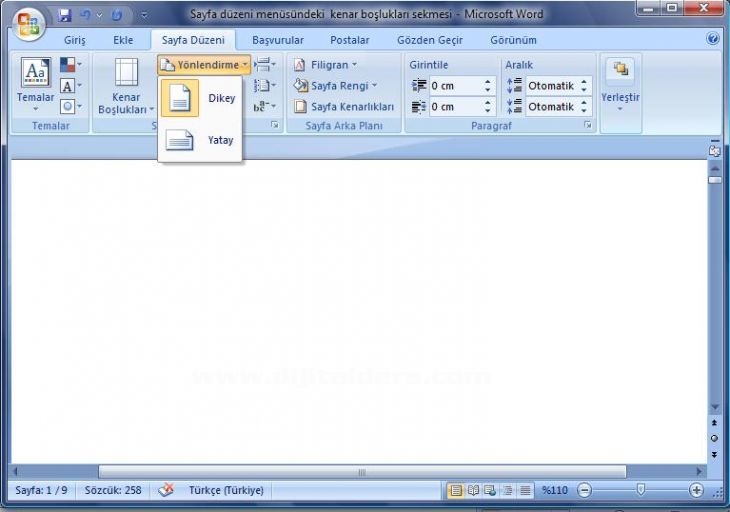Open word count via Sözcük: 258
This screenshot has height=512, width=730.
(x=113, y=490)
